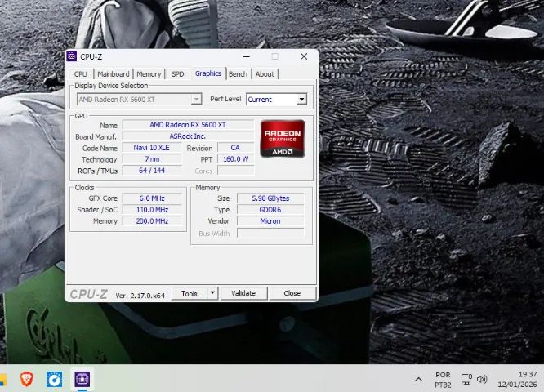This screenshot has width=544, height=392.
Task: Click the Navi 10 XLE code name value
Action: (152, 148)
